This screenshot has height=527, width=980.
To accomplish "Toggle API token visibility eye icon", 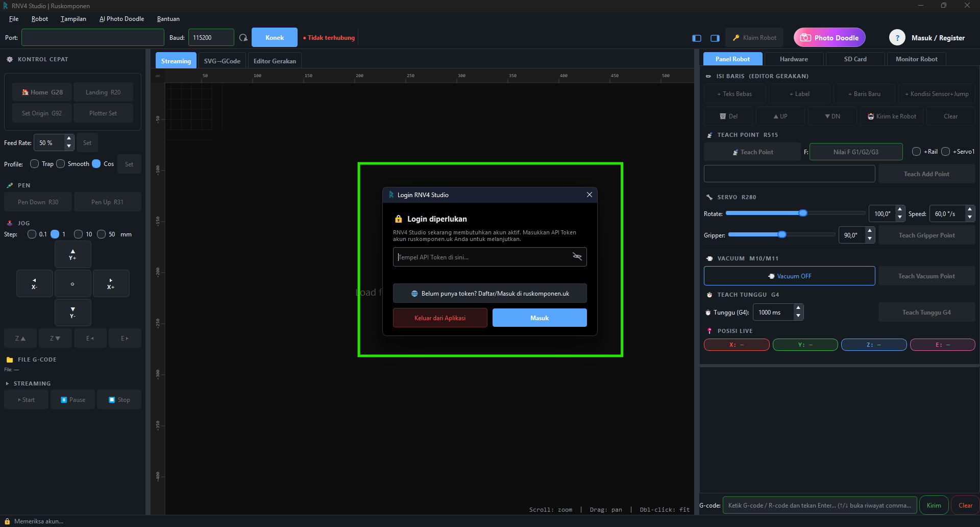I will pyautogui.click(x=577, y=256).
